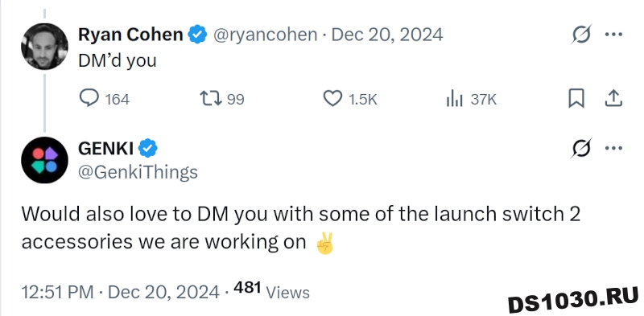Retweet Ryan Cohen's DM'd you post

[x=222, y=99]
